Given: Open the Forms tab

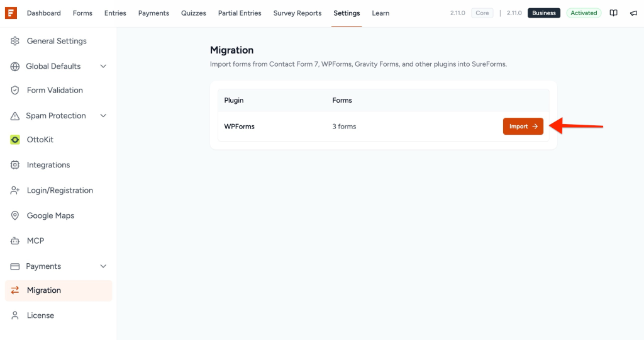Looking at the screenshot, I should click(82, 13).
